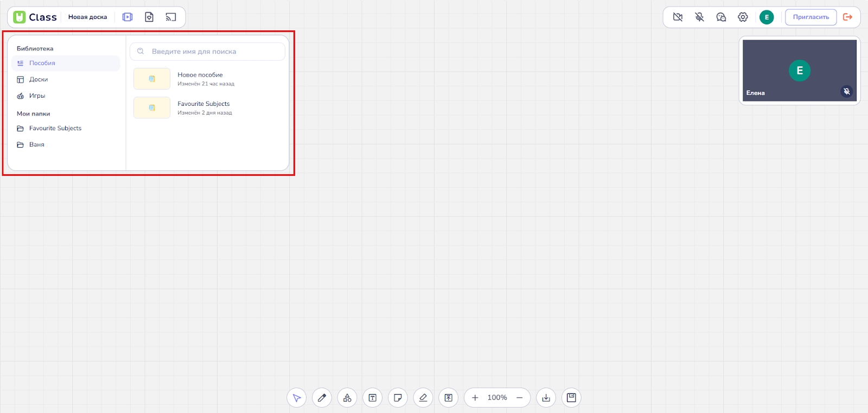Viewport: 868px width, 413px height.
Task: Click the download board icon
Action: pos(546,398)
